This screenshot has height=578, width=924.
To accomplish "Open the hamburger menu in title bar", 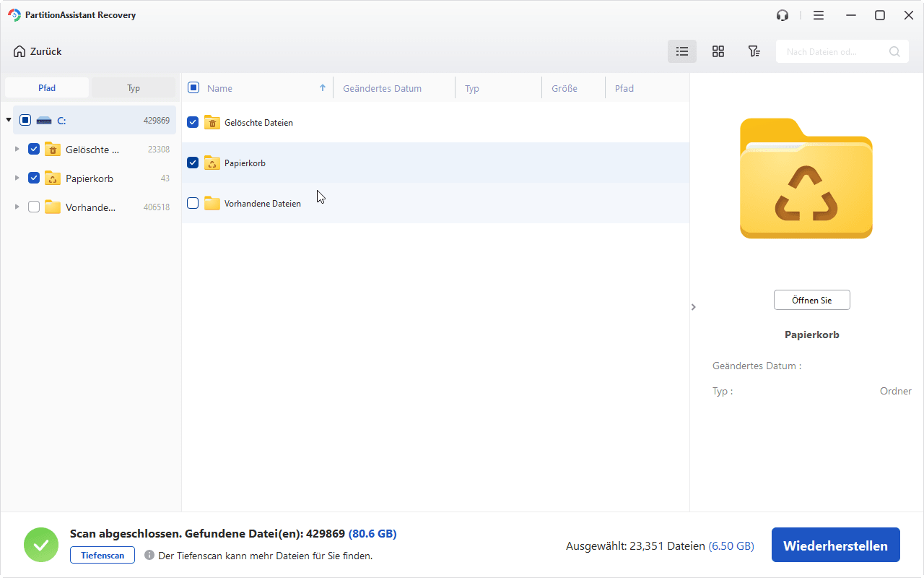I will coord(819,15).
